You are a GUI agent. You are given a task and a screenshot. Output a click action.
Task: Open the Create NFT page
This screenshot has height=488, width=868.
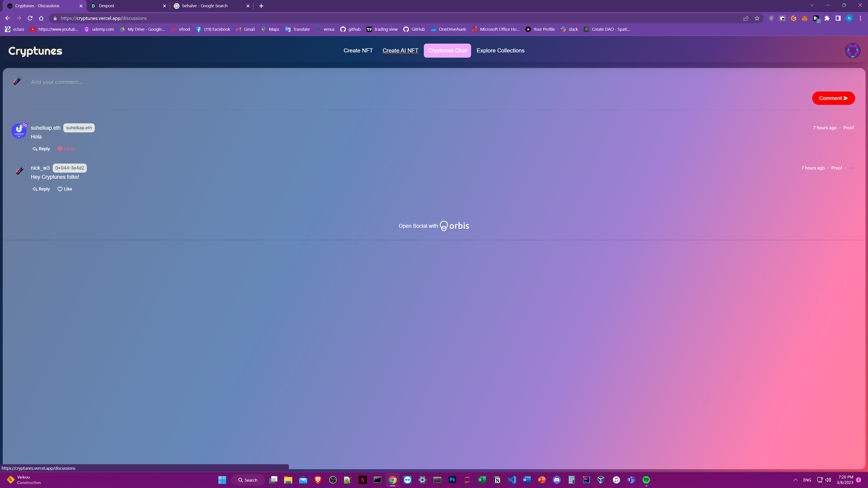pos(358,51)
